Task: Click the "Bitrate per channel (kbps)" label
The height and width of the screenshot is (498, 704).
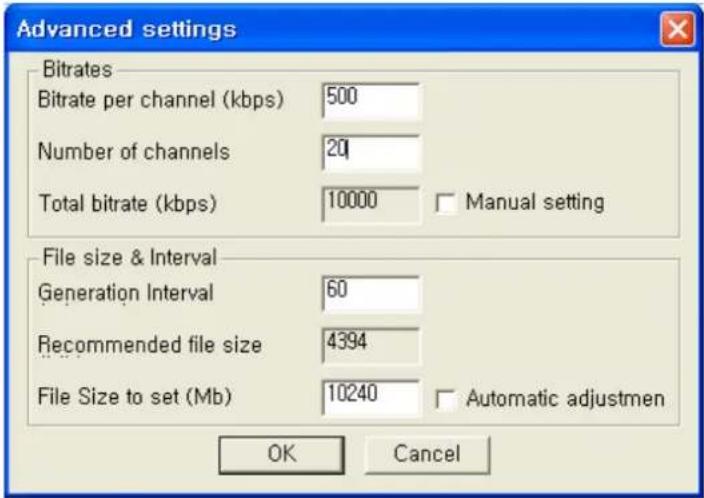Action: click(x=161, y=100)
